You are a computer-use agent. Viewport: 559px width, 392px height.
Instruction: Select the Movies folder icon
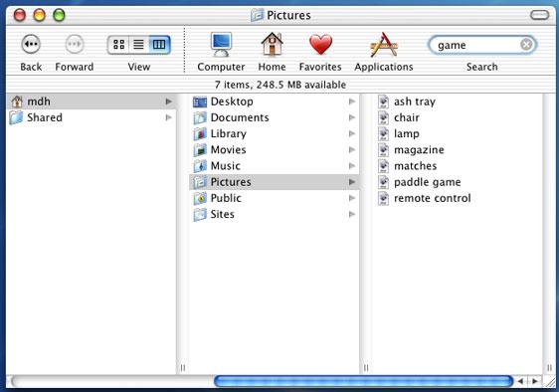(x=200, y=150)
